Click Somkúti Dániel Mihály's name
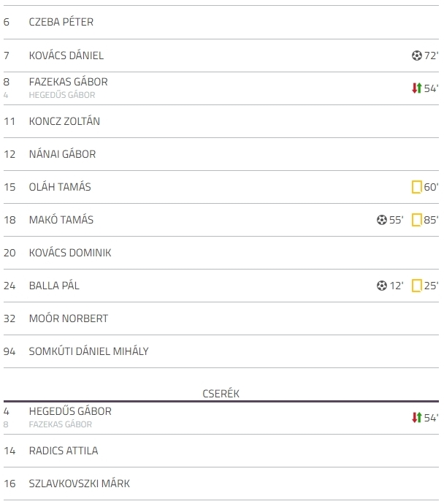 pyautogui.click(x=88, y=351)
